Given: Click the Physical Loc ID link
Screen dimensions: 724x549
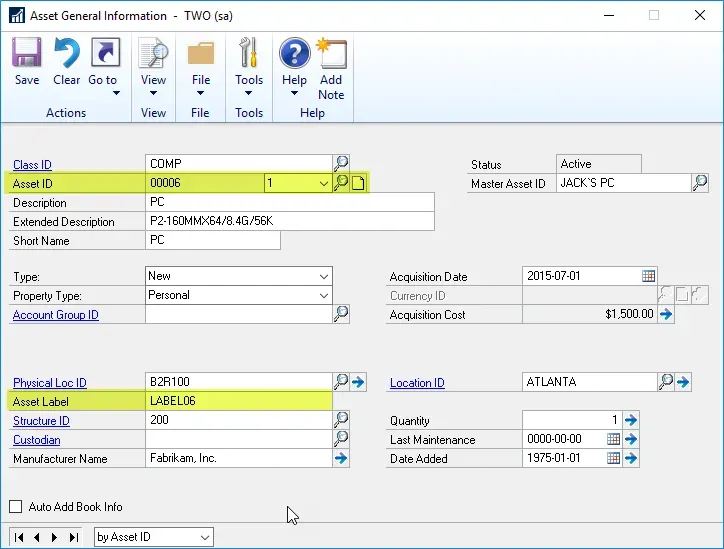Looking at the screenshot, I should (x=50, y=383).
